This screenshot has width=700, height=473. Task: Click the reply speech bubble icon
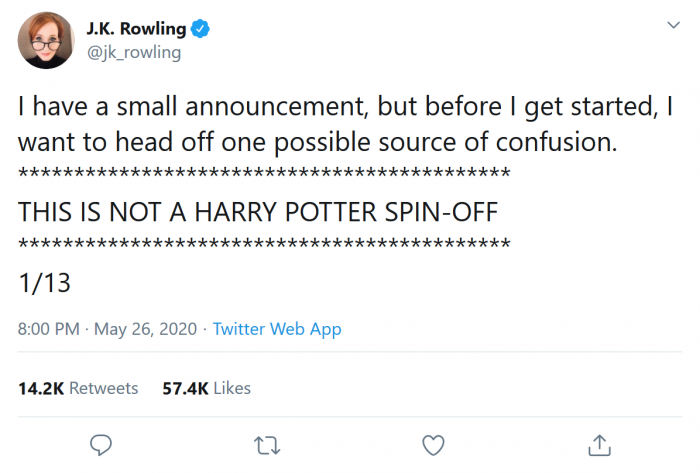[99, 443]
